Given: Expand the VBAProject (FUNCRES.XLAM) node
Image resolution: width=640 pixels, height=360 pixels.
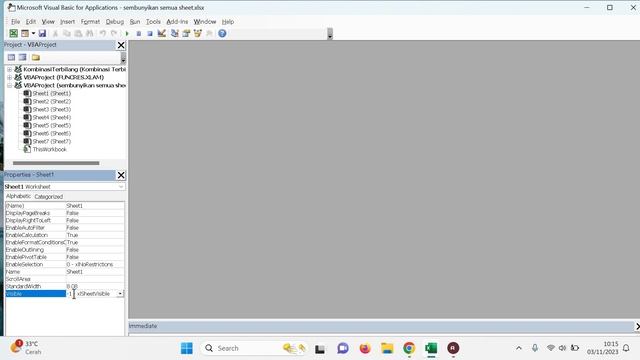Looking at the screenshot, I should pyautogui.click(x=9, y=77).
